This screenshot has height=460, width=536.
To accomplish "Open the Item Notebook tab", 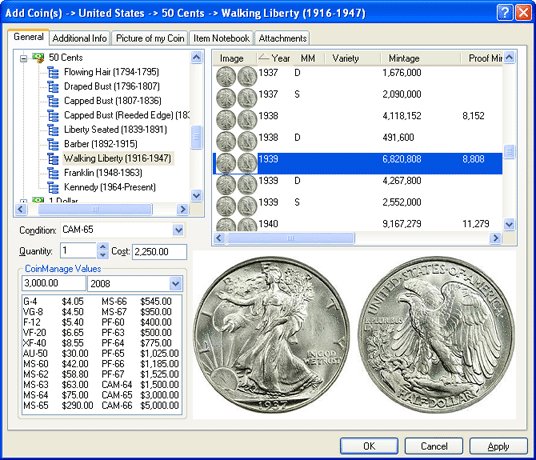I will pos(221,38).
